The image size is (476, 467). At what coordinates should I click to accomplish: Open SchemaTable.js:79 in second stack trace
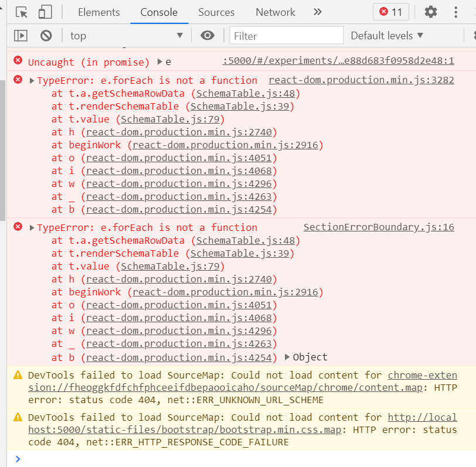pyautogui.click(x=171, y=267)
